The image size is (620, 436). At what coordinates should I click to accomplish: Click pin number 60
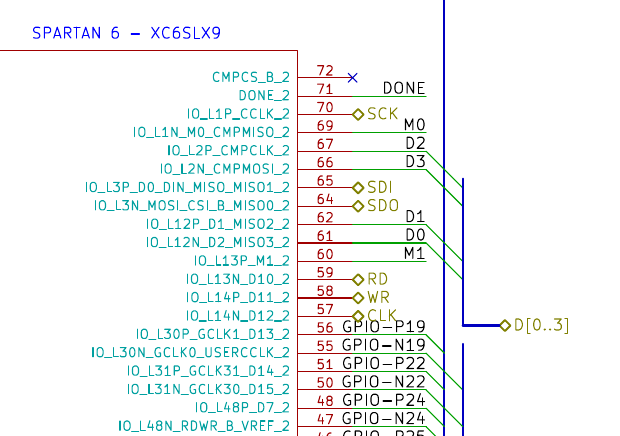point(325,254)
